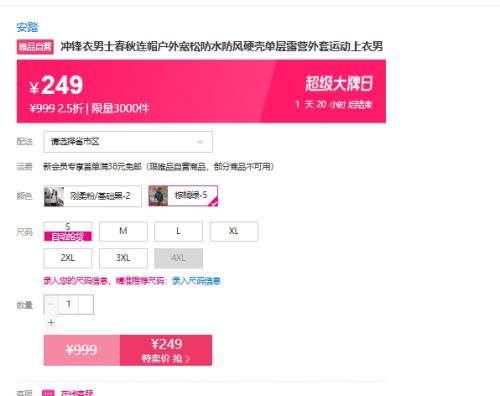Open the 录入尺码信息 link
This screenshot has height=396, width=500.
tap(196, 281)
